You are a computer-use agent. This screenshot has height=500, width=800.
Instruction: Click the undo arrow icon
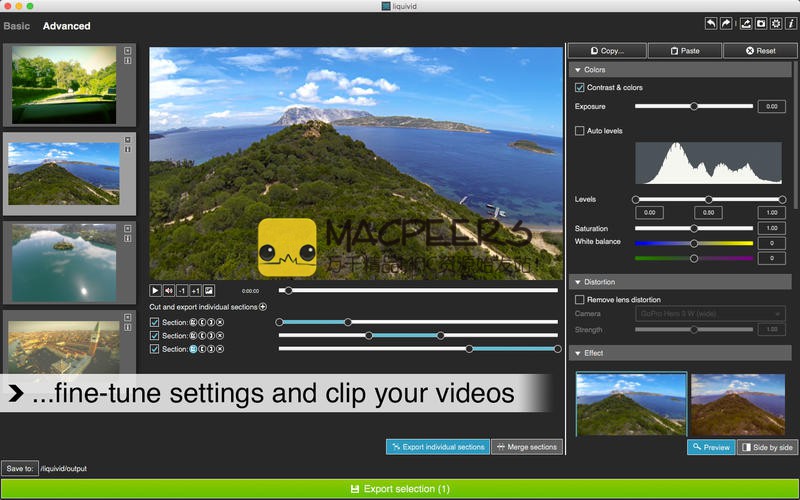coord(711,23)
